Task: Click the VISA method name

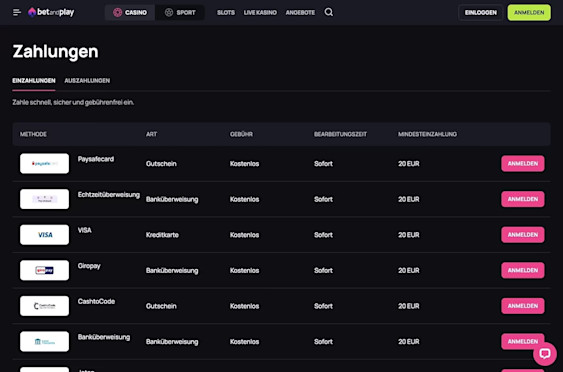Action: pyautogui.click(x=85, y=230)
